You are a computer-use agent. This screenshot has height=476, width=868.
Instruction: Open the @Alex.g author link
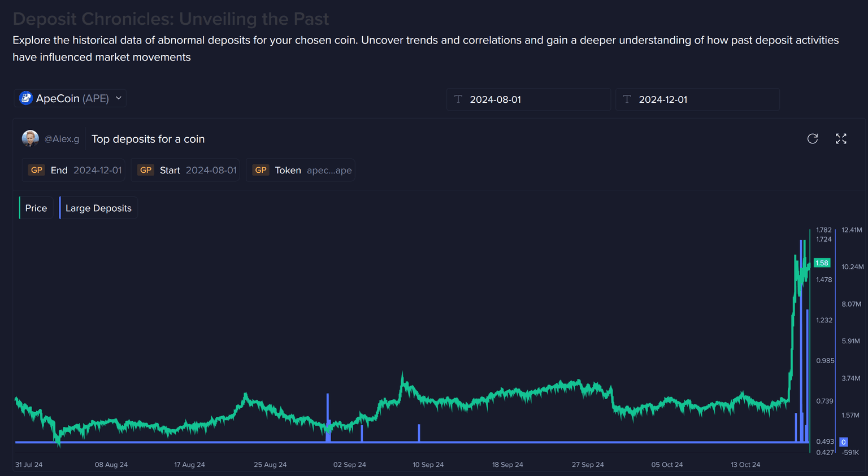tap(62, 139)
